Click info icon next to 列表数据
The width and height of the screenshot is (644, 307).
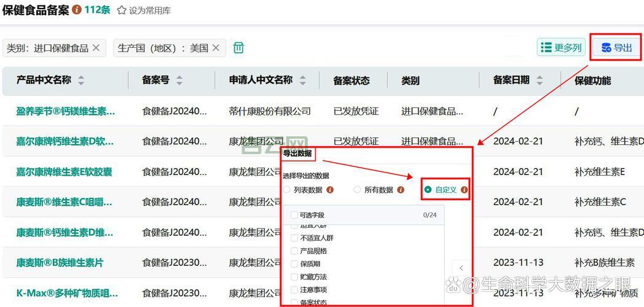coord(330,190)
